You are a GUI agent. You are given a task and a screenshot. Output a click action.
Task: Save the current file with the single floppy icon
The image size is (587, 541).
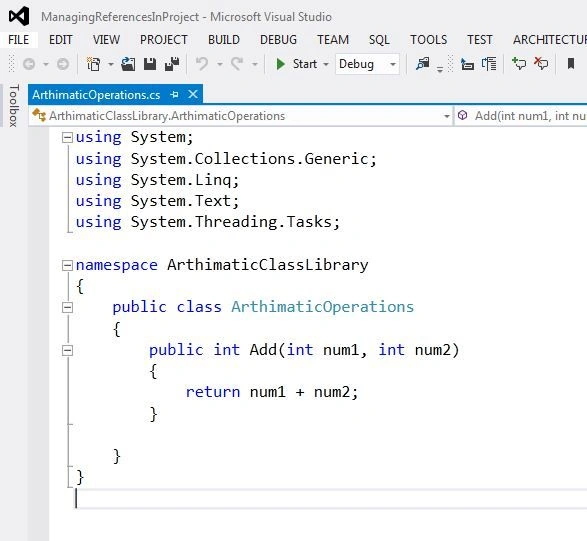[150, 64]
